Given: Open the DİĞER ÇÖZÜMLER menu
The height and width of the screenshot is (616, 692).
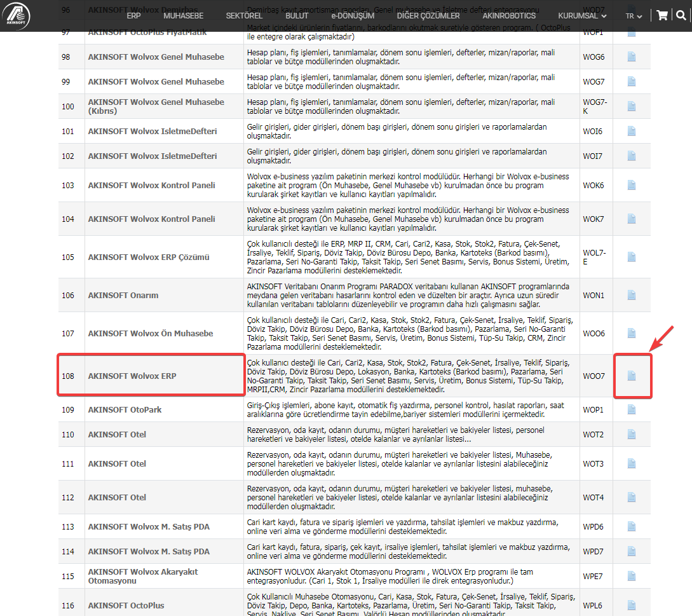Looking at the screenshot, I should [x=428, y=16].
